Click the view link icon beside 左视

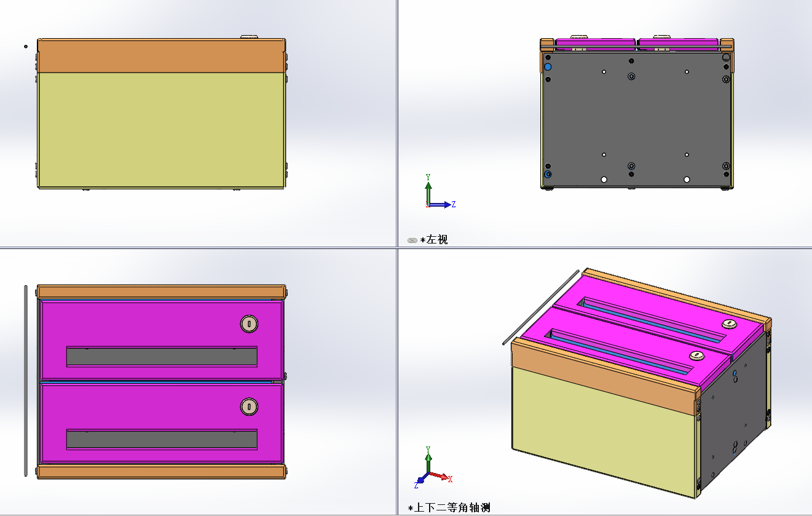coord(412,240)
